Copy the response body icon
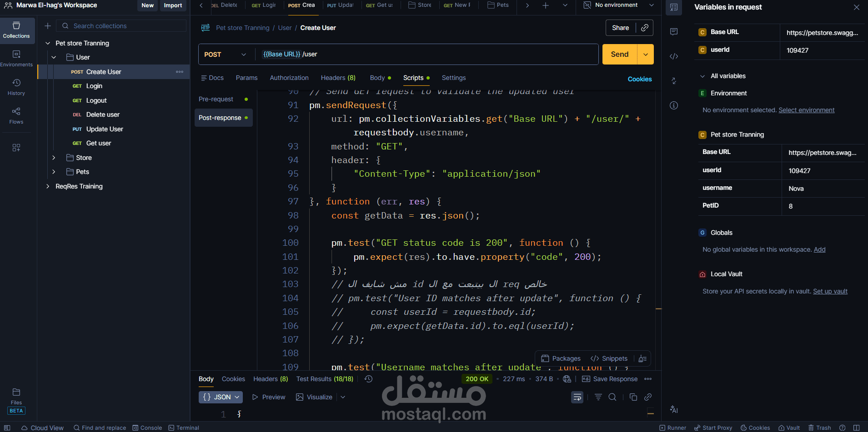Screen dimensions: 868x432 pos(633,397)
